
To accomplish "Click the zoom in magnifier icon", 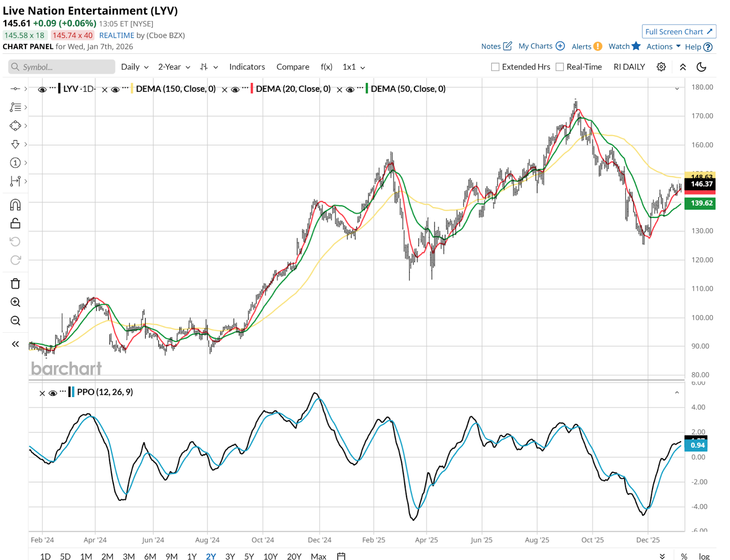I will [15, 302].
